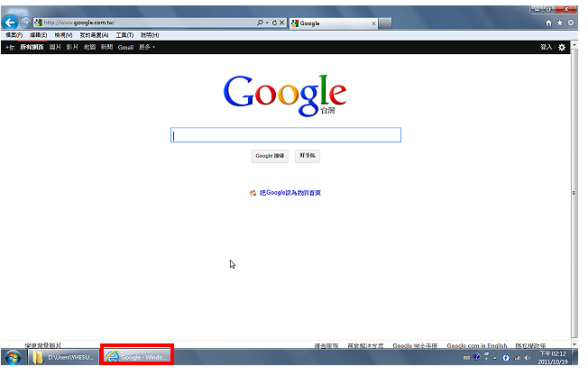The height and width of the screenshot is (375, 588).
Task: Show hidden tray icons with up arrow
Action: pos(495,358)
